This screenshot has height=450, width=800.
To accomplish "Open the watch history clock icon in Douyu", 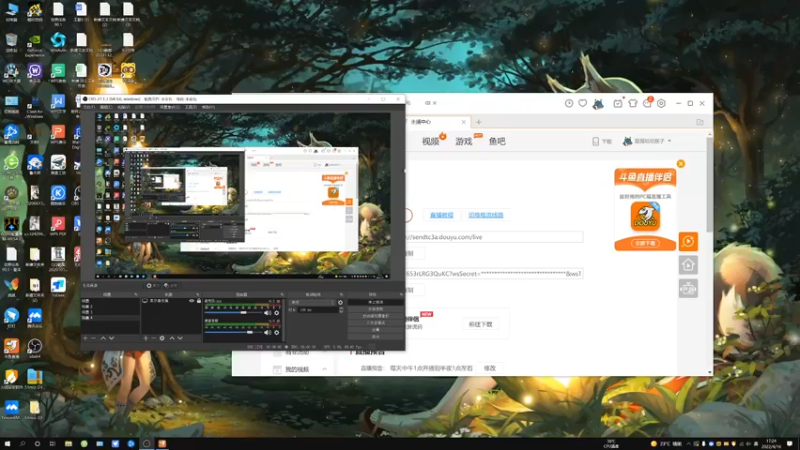I will [x=569, y=103].
